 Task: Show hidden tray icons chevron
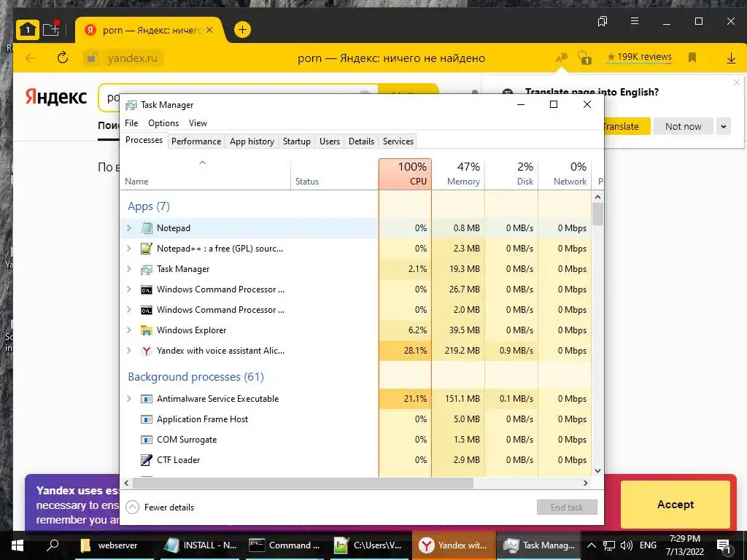tap(591, 545)
